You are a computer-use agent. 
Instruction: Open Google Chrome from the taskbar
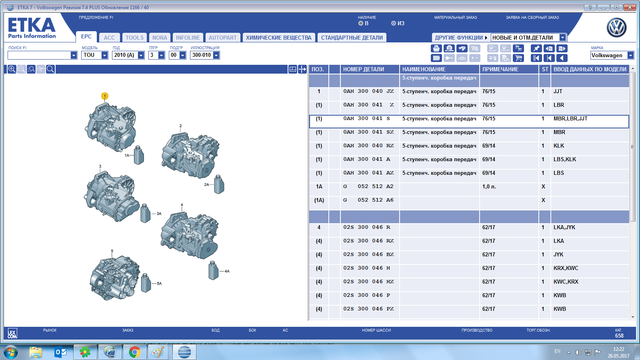click(134, 352)
